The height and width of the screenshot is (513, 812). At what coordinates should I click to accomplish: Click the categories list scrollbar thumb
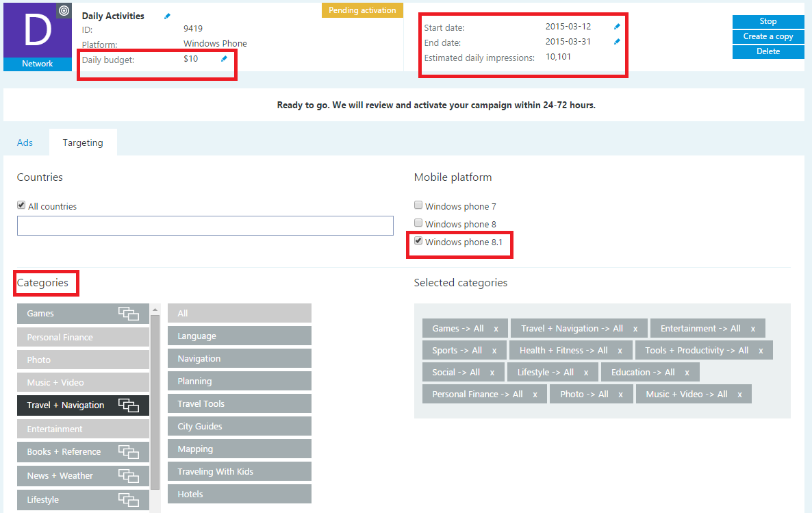pyautogui.click(x=155, y=401)
